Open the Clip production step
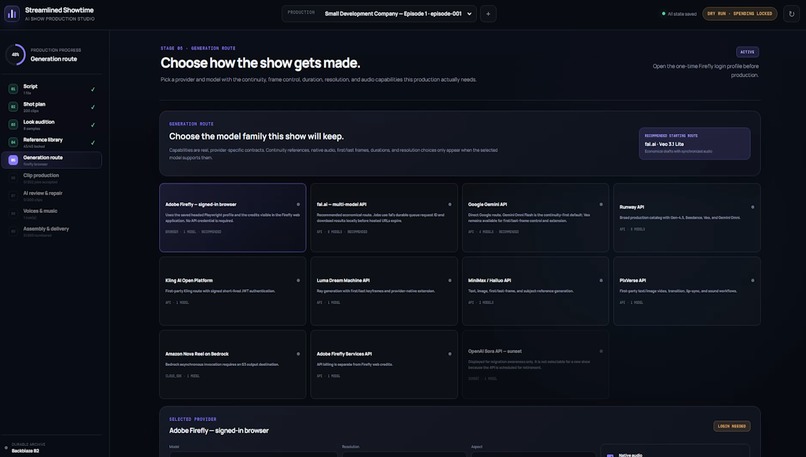Image resolution: width=806 pixels, height=457 pixels. 51,178
